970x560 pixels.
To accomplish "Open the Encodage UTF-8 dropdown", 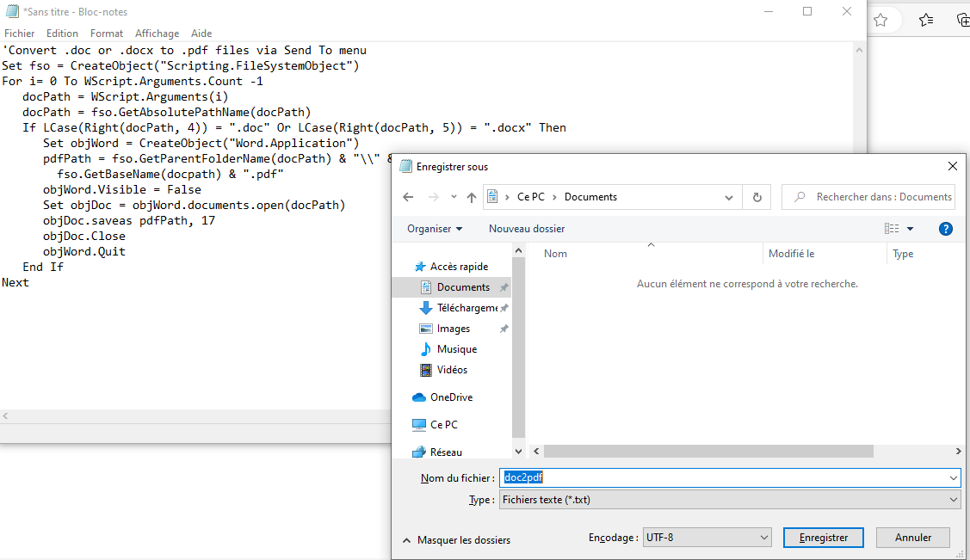I will 707,538.
